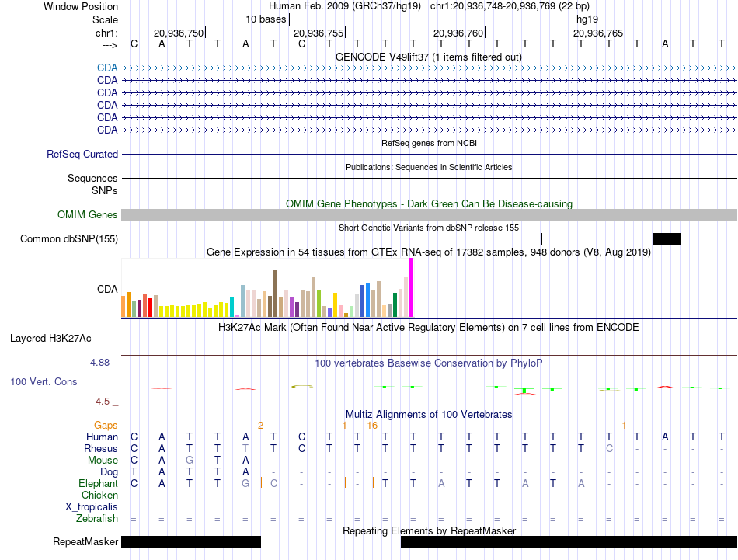The image size is (738, 560).
Task: Click the gap count '16' in the Gaps row
Action: pyautogui.click(x=372, y=426)
